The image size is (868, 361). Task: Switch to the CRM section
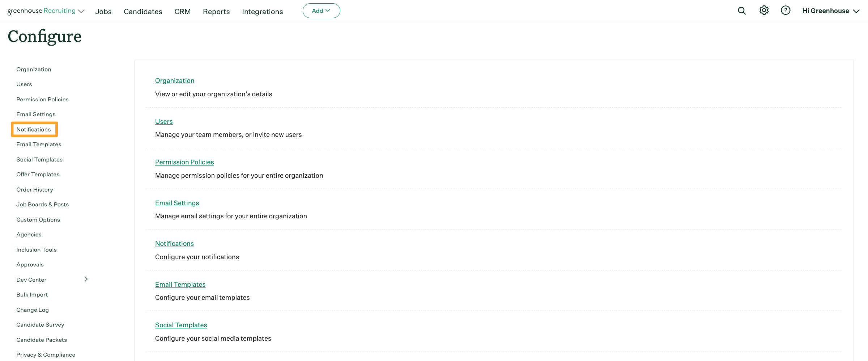[x=183, y=11]
